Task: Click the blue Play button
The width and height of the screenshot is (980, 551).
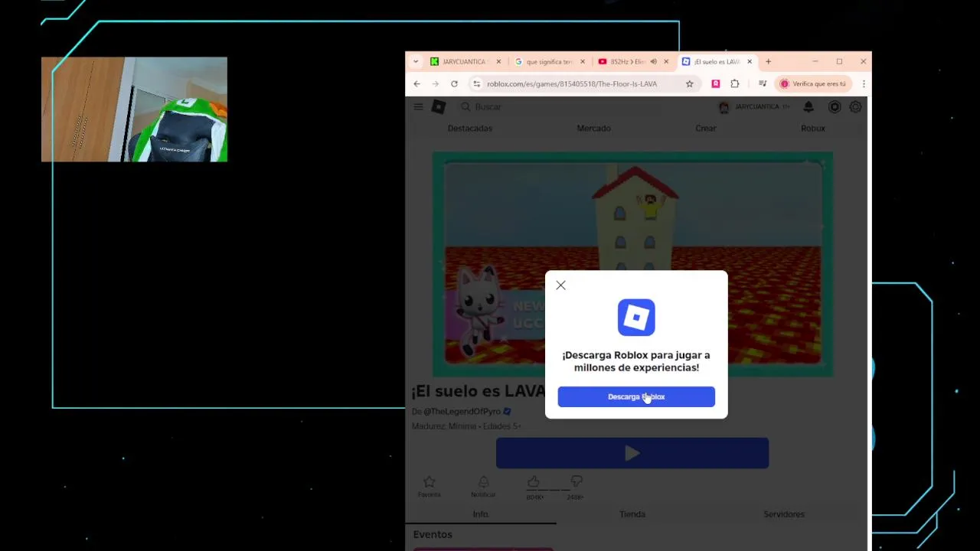Action: (x=632, y=453)
